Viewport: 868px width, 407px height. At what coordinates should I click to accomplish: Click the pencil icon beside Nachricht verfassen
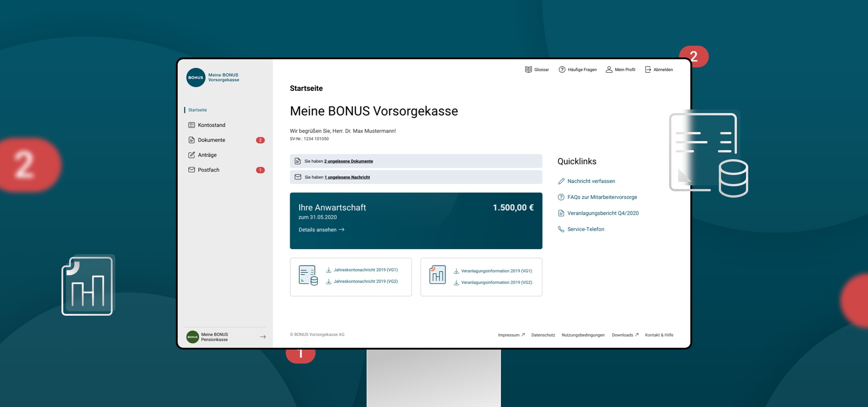coord(561,181)
